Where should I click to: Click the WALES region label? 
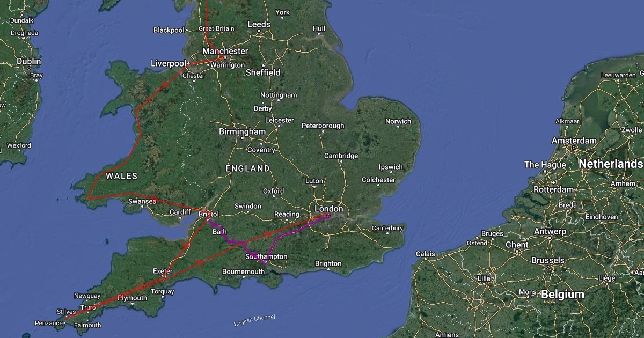click(x=121, y=176)
